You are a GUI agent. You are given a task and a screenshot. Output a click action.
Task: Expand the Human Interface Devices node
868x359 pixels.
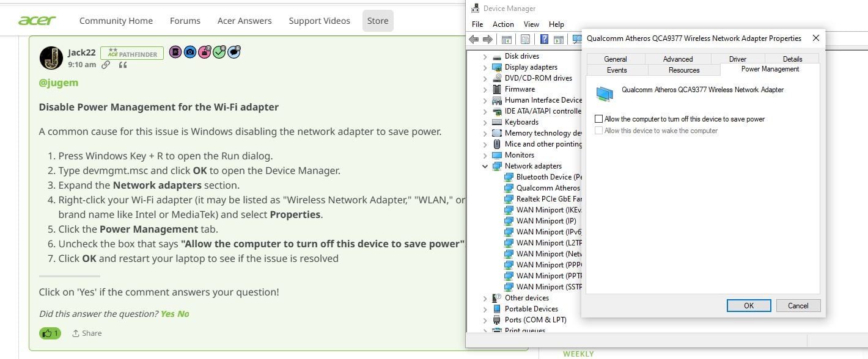tap(485, 100)
